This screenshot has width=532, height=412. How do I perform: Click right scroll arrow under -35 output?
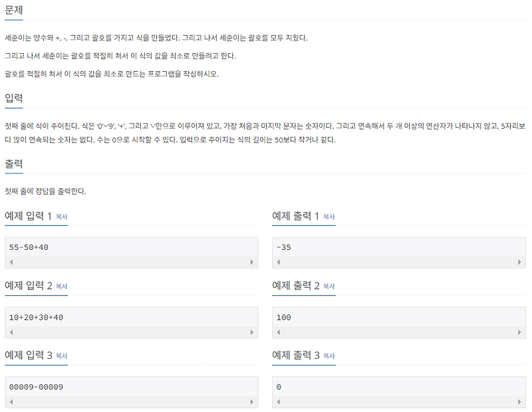tap(519, 262)
